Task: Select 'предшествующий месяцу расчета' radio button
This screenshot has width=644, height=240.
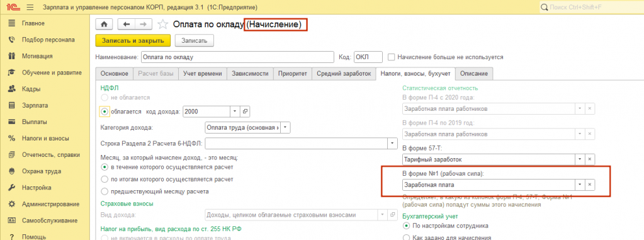Action: [x=105, y=191]
